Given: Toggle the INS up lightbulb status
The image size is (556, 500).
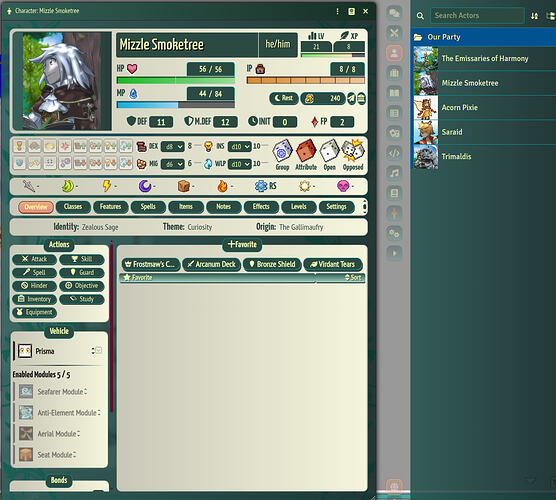Looking at the screenshot, I should (x=110, y=146).
